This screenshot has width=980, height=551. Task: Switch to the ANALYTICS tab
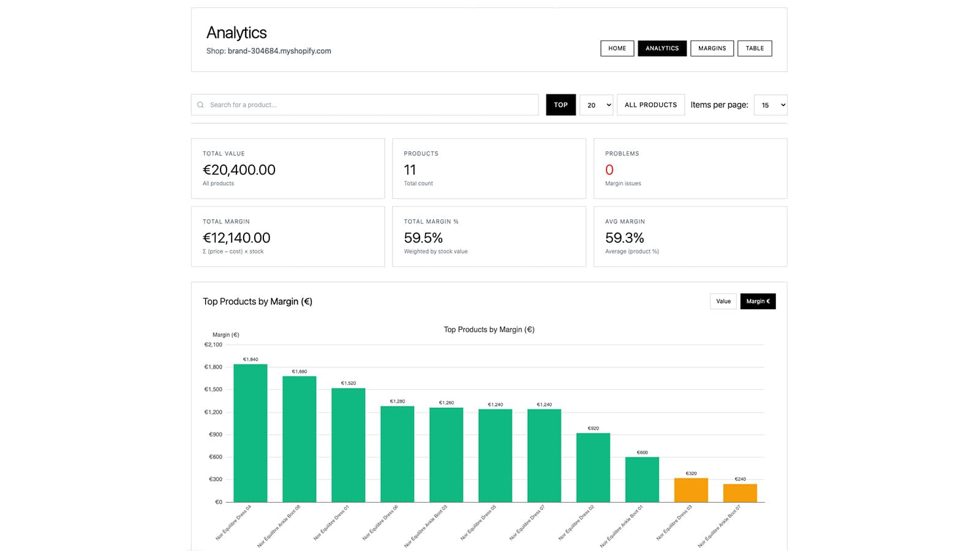coord(662,48)
